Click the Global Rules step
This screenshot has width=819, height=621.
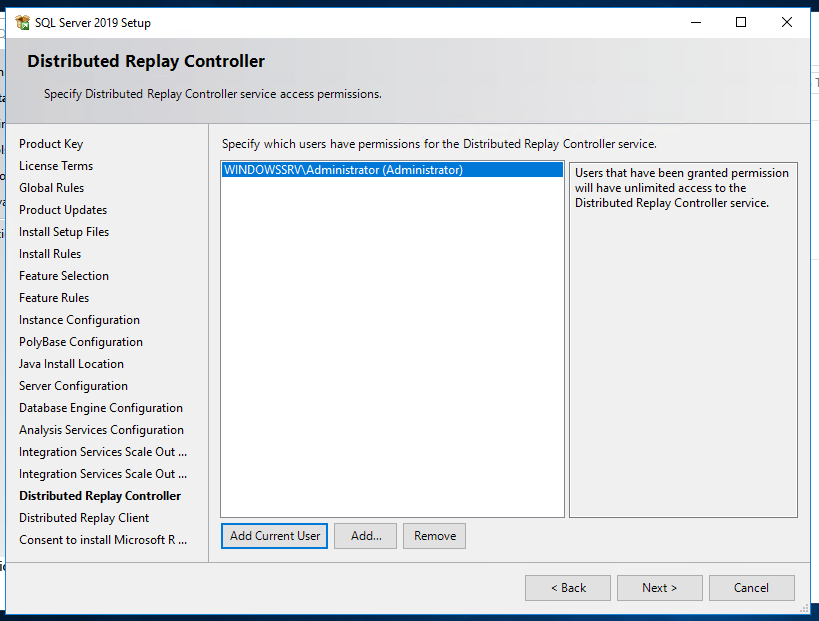click(x=51, y=188)
